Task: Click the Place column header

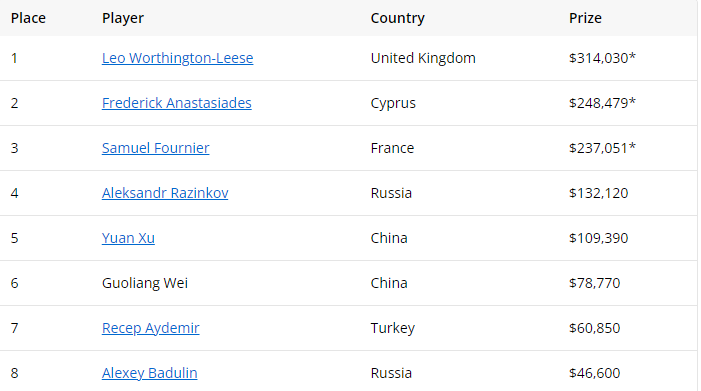Action: coord(28,18)
